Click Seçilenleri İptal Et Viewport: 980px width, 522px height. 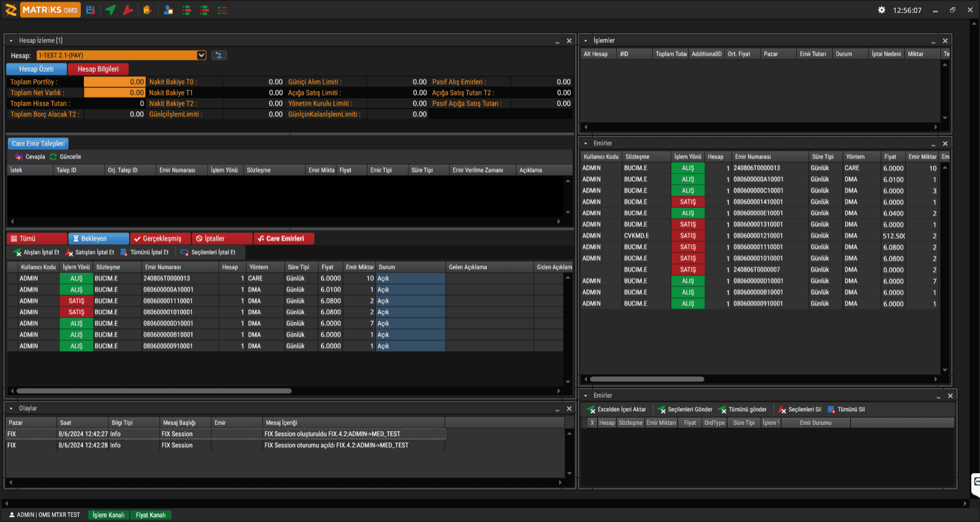coord(208,252)
